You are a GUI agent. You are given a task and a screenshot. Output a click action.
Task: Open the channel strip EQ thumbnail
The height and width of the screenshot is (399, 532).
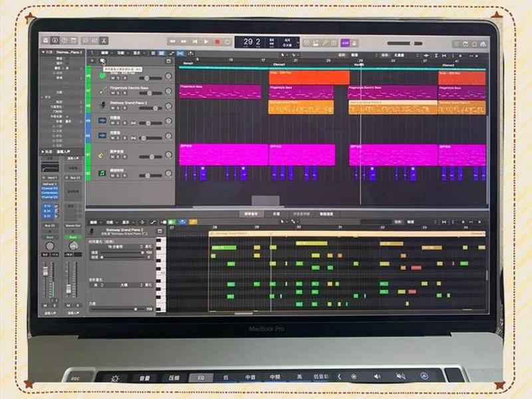50,167
